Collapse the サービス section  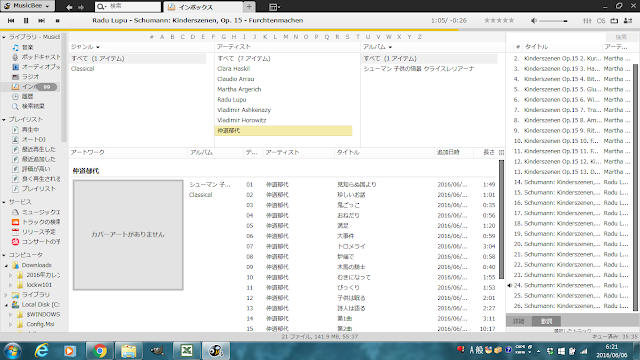point(4,202)
